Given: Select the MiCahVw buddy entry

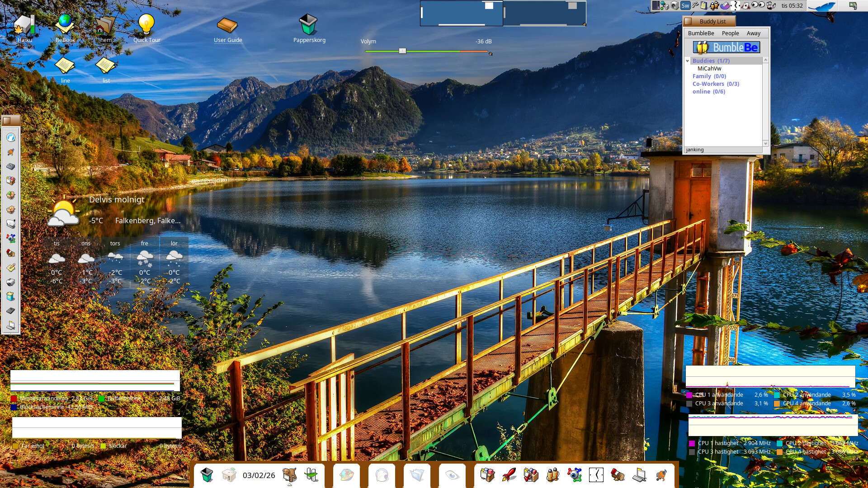Looking at the screenshot, I should point(709,69).
